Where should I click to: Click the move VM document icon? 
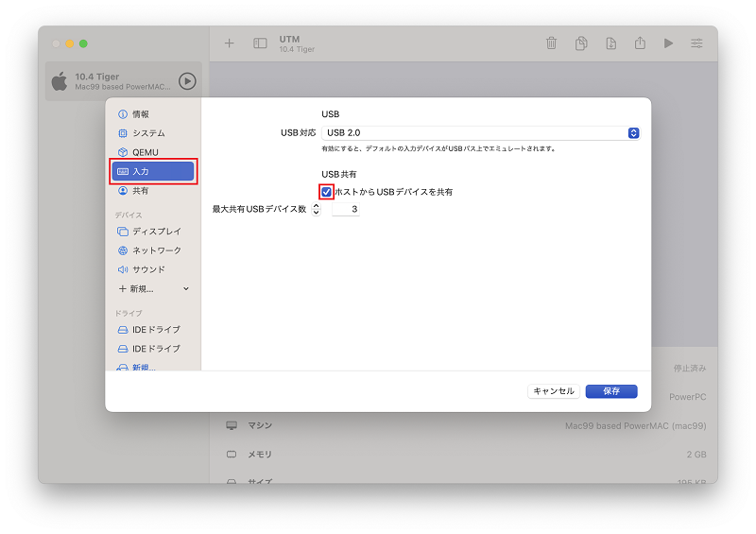pos(610,43)
